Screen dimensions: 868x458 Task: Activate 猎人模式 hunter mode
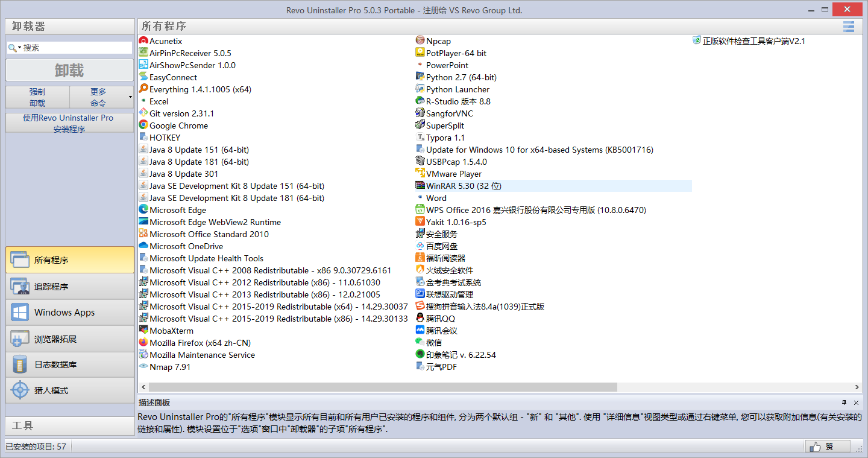(70, 390)
